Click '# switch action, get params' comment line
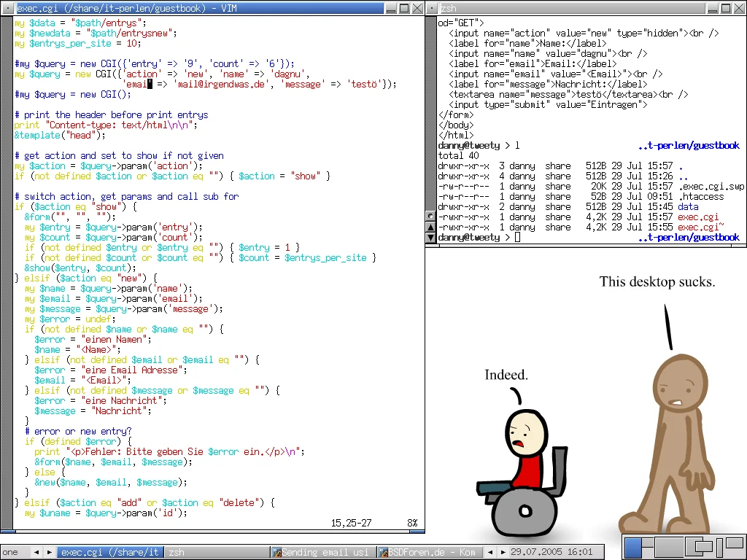 (126, 196)
